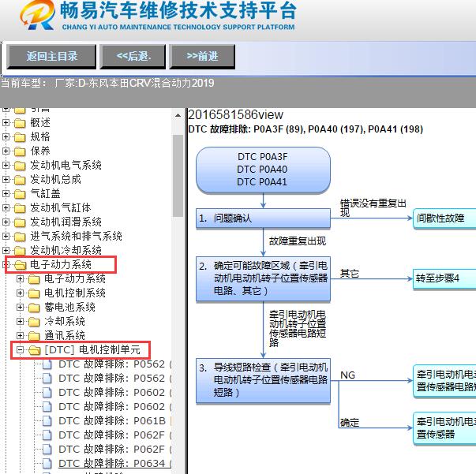Image resolution: width=476 pixels, height=474 pixels.
Task: Click the 蓄电池系统 folder icon
Action: coord(34,308)
